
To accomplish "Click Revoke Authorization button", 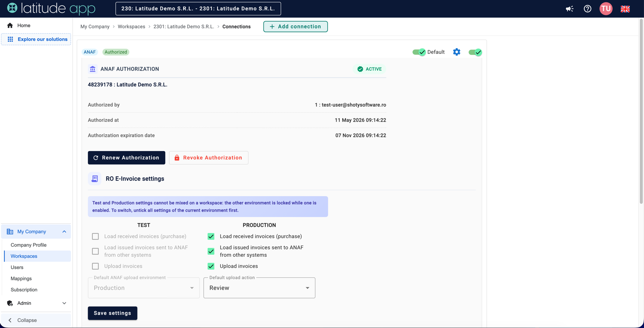I will 209,158.
